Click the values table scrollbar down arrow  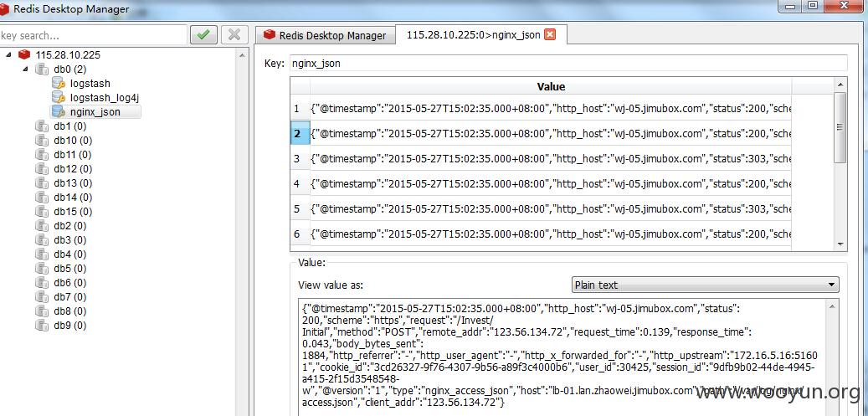[x=840, y=244]
